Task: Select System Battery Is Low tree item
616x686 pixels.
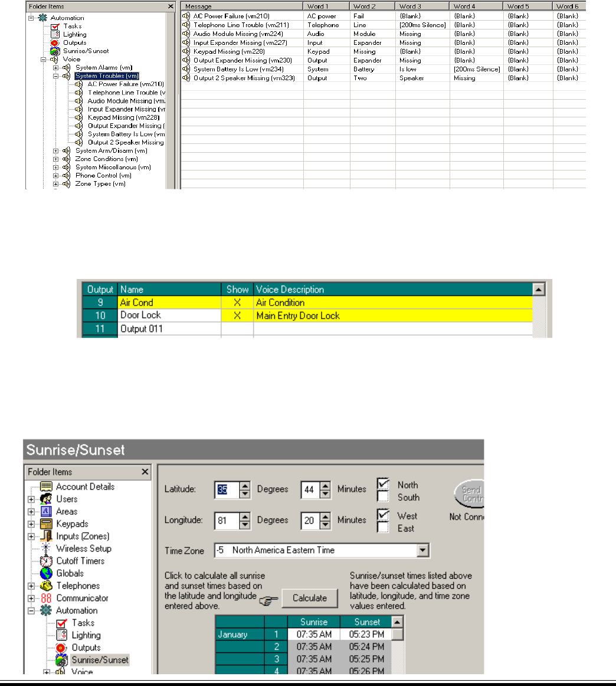Action: point(126,134)
